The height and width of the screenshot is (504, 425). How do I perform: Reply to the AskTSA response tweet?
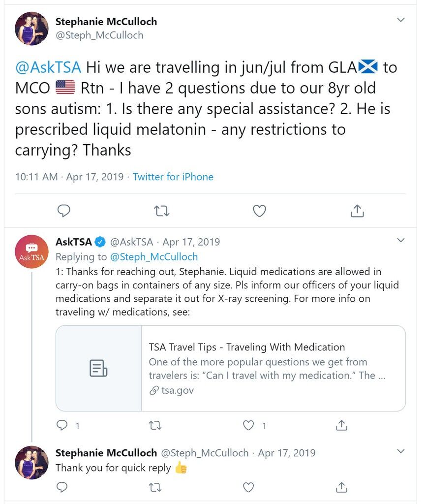61,425
